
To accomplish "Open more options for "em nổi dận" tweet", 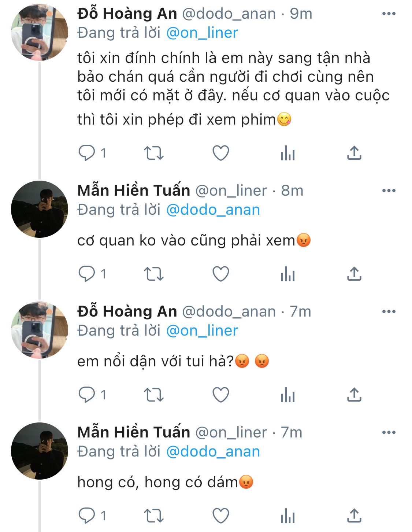I will 389,311.
